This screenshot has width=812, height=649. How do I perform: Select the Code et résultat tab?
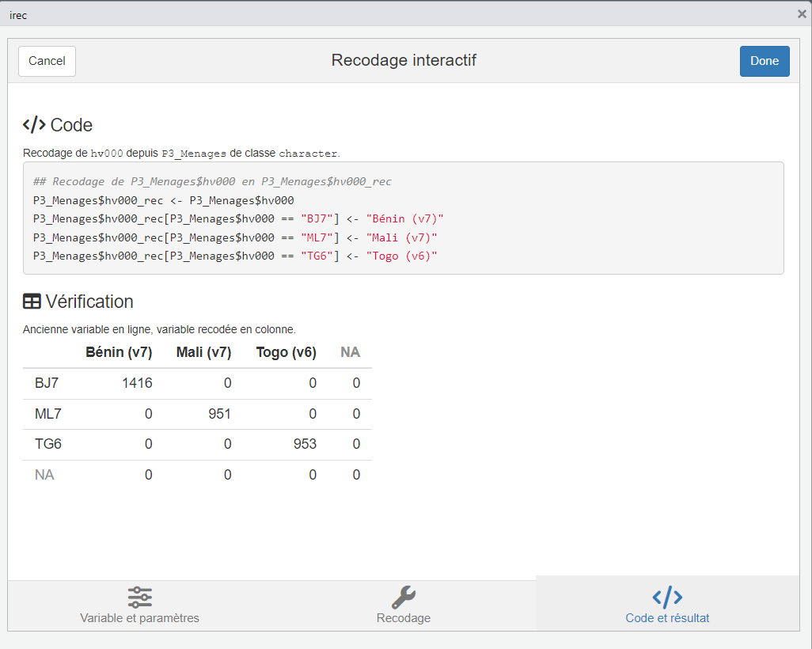[667, 605]
